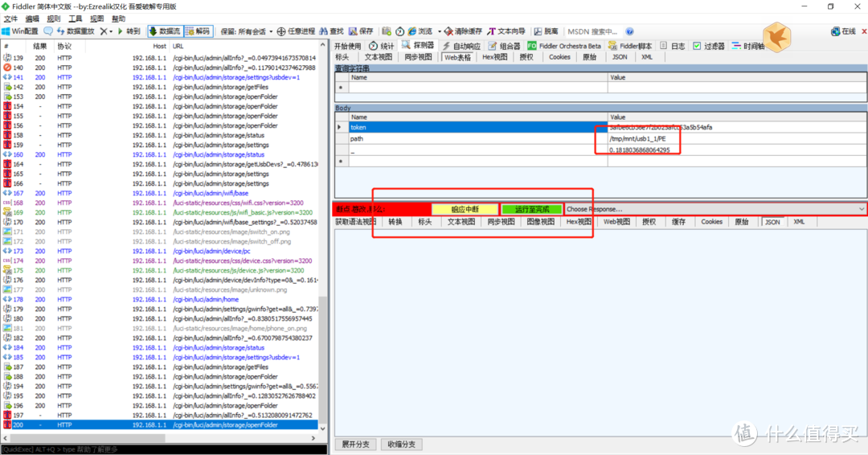Click the comment speech bubble icon
Viewport: 868px width, 455px height.
[49, 31]
